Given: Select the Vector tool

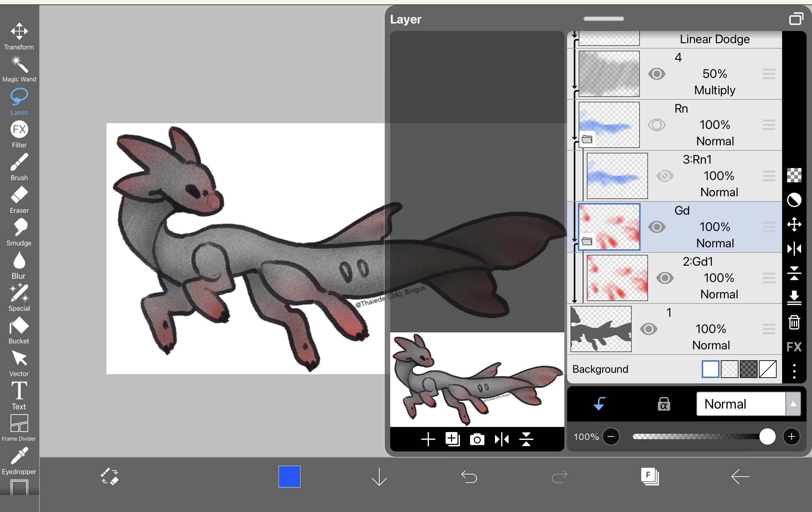Looking at the screenshot, I should pyautogui.click(x=19, y=363).
